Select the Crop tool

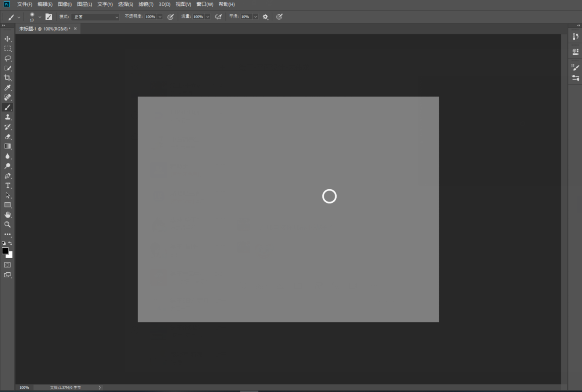[8, 78]
